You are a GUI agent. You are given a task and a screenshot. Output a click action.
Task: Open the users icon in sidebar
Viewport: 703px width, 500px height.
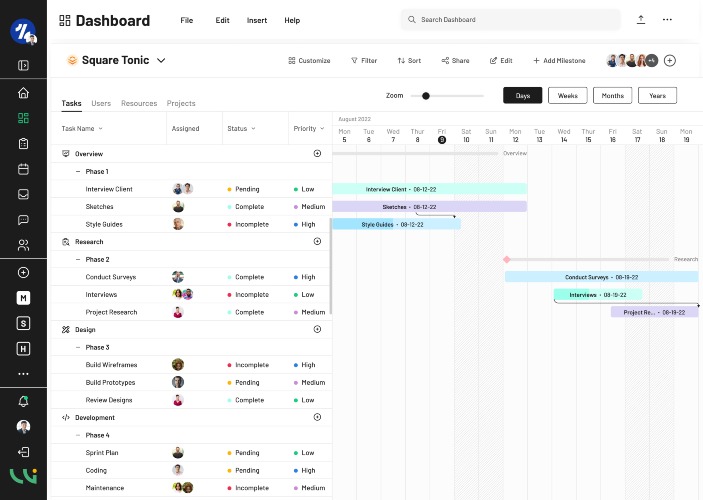pos(23,245)
